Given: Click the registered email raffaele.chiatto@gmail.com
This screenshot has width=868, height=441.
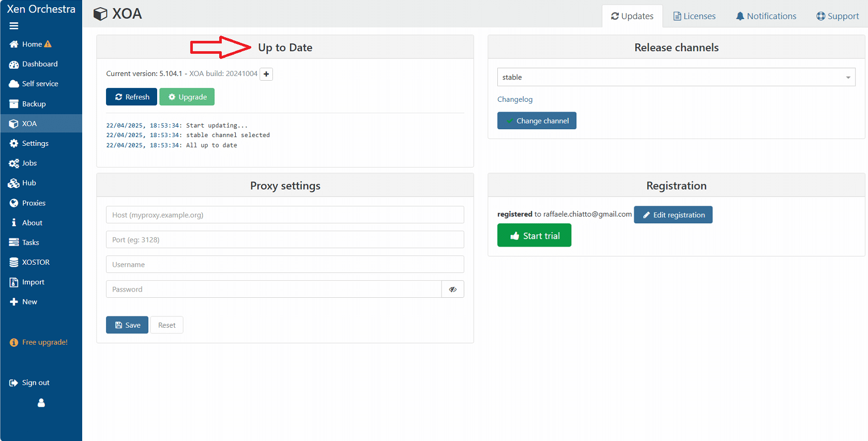Looking at the screenshot, I should (587, 214).
